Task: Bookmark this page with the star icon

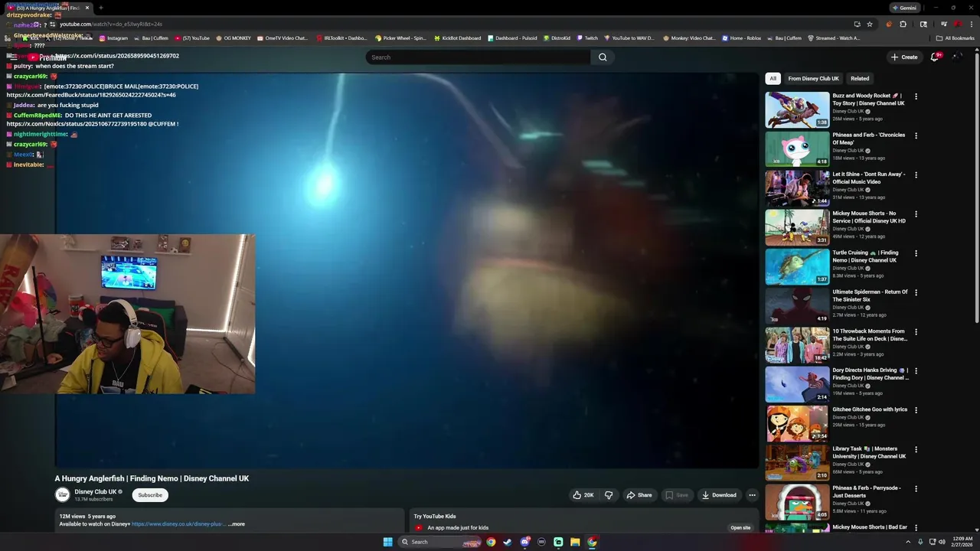Action: [x=870, y=24]
